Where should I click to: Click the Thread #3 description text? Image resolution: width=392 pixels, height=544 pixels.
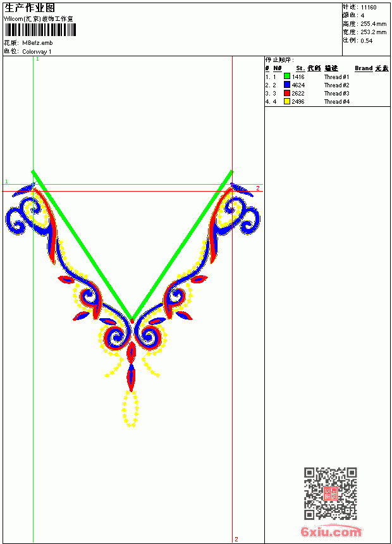336,94
